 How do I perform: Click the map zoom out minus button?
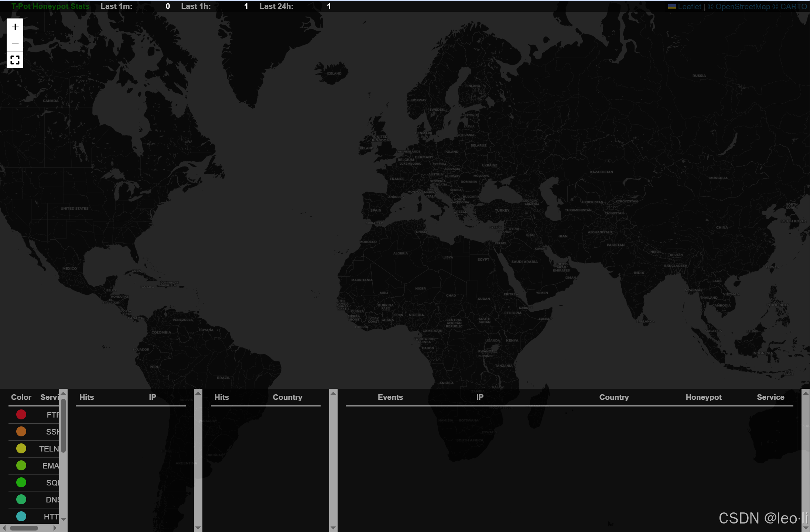pyautogui.click(x=15, y=44)
